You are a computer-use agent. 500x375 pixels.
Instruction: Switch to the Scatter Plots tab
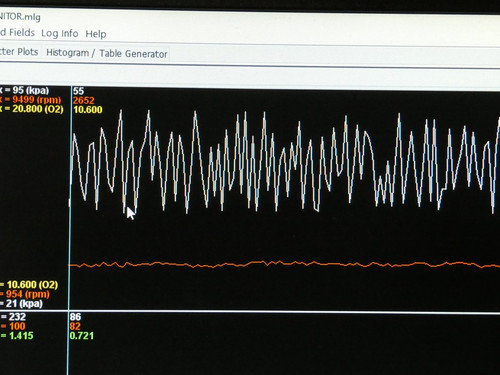click(19, 52)
